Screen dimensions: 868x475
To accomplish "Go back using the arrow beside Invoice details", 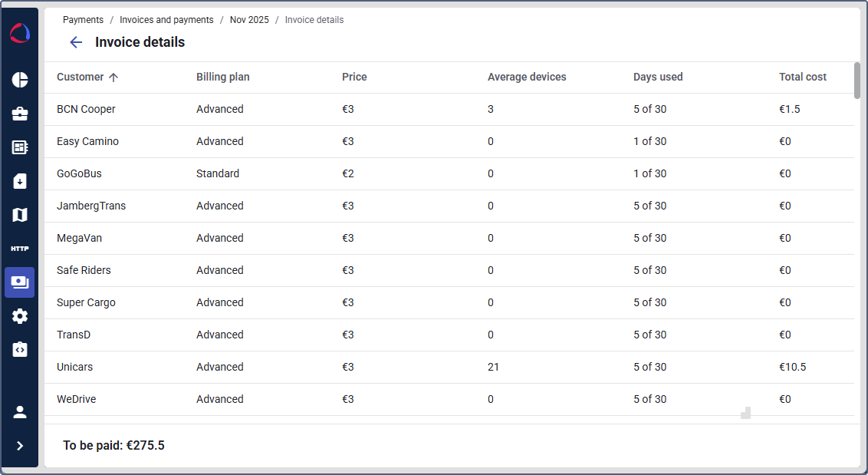I will (76, 42).
